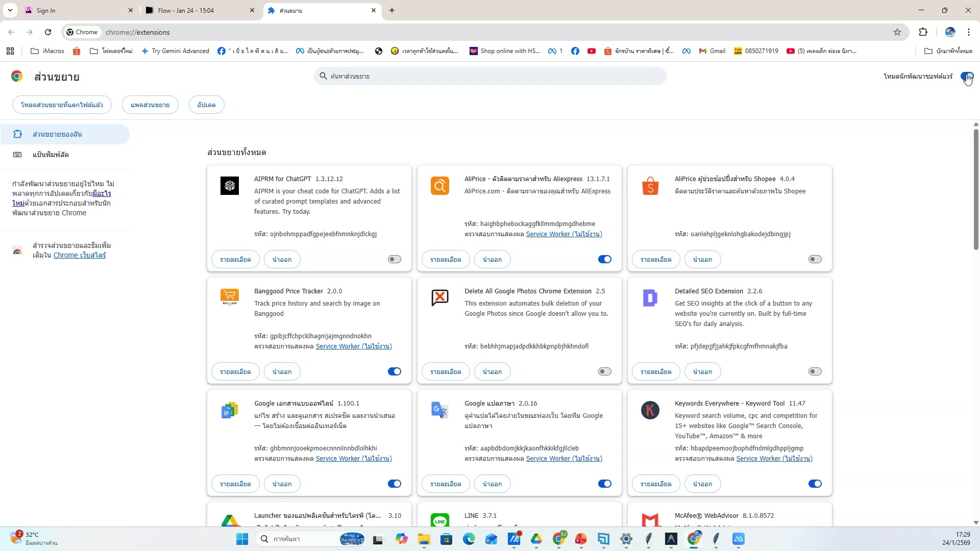Image resolution: width=980 pixels, height=551 pixels.
Task: Click the extensions search field
Action: pos(490,77)
